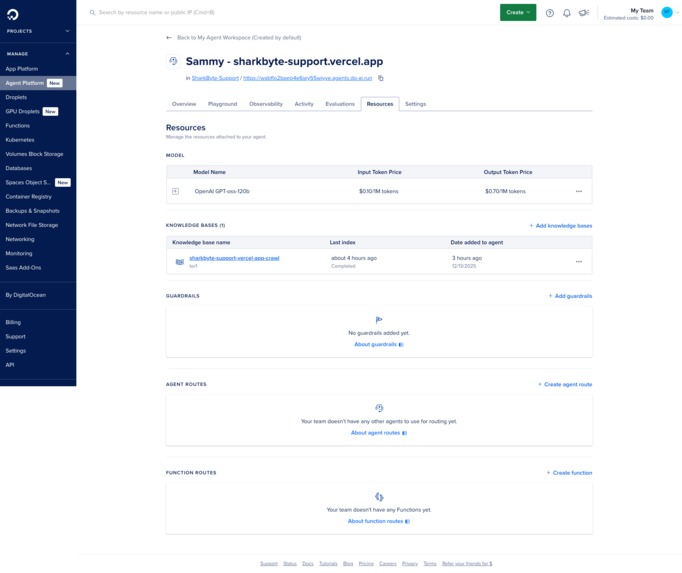Click the function routes braces icon
682x573 pixels.
point(379,496)
